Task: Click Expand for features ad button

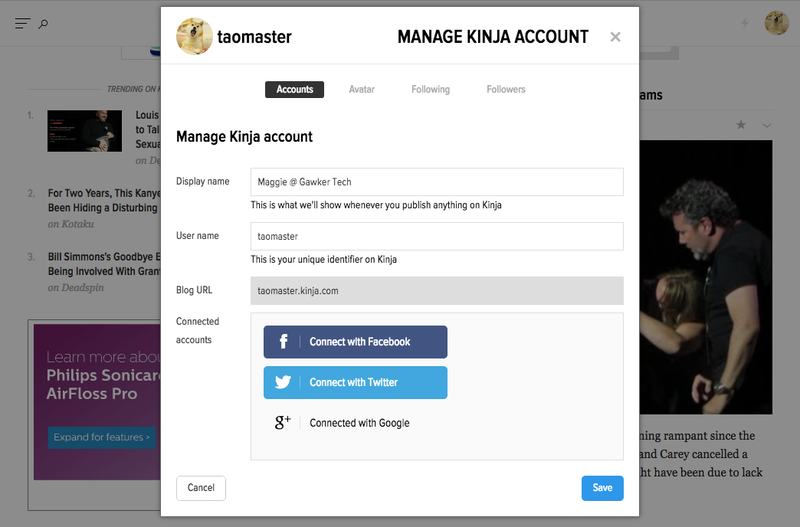Action: tap(102, 437)
